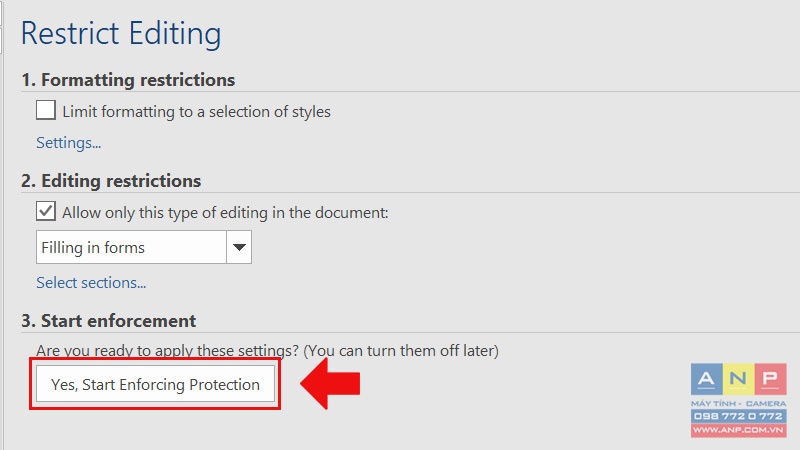Click the www.anp.com.vn website banner
This screenshot has width=800, height=450.
pyautogui.click(x=738, y=430)
